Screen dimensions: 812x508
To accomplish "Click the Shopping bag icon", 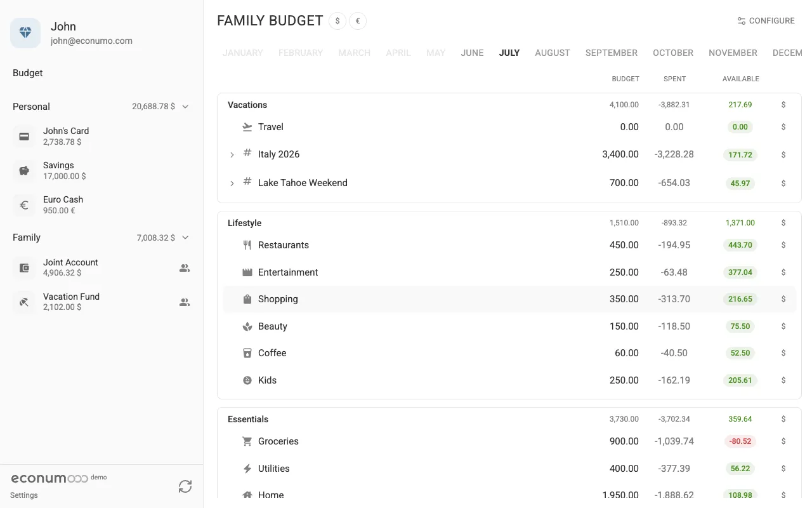I will [247, 299].
